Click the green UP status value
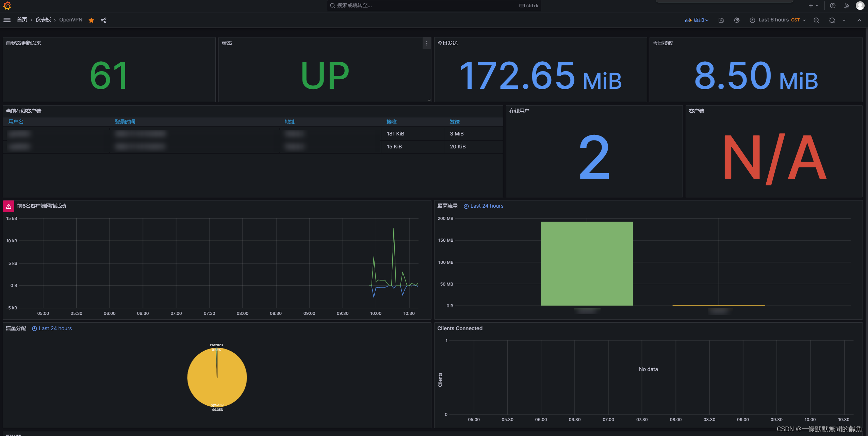 (x=325, y=76)
